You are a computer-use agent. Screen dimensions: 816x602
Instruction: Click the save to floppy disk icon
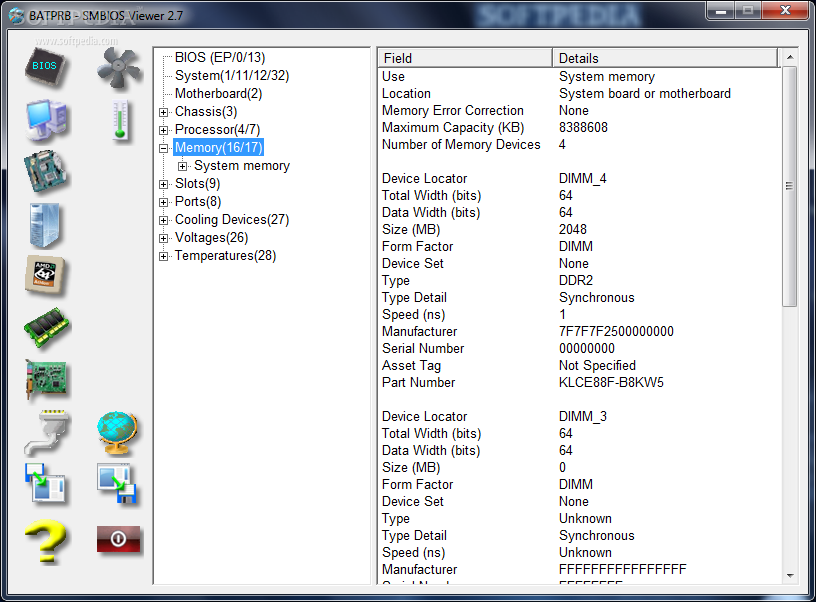(x=117, y=484)
